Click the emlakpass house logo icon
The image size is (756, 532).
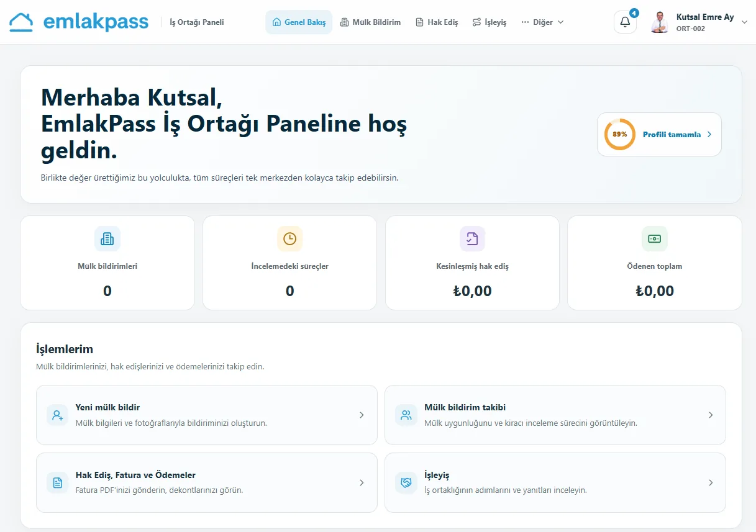(x=21, y=22)
